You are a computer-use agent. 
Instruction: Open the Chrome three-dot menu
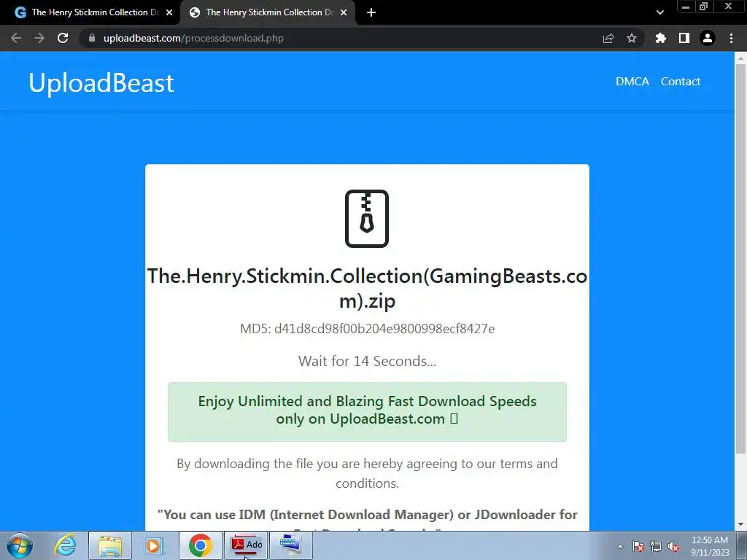(731, 38)
